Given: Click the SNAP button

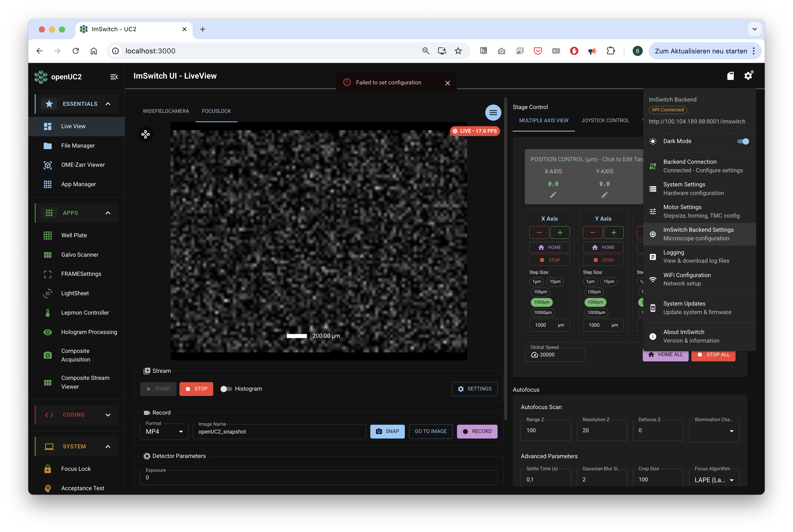Looking at the screenshot, I should (387, 431).
